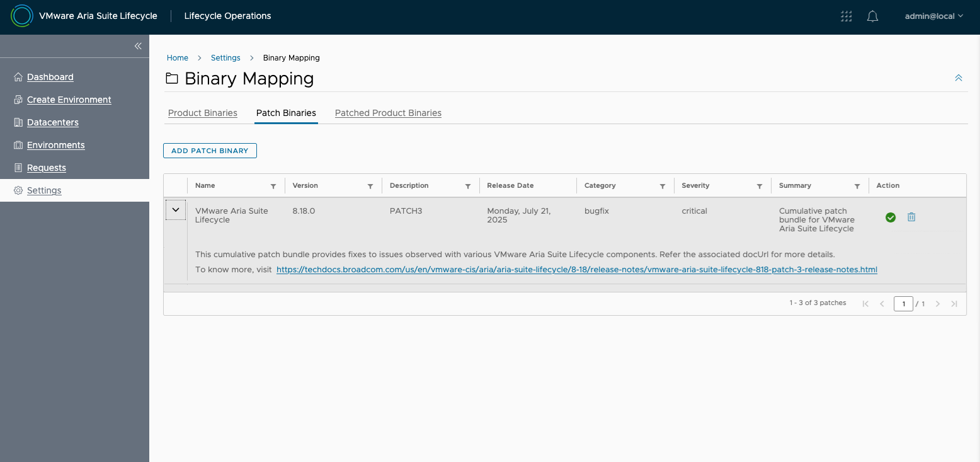This screenshot has width=980, height=462.
Task: Switch to the Product Binaries tab
Action: (203, 113)
